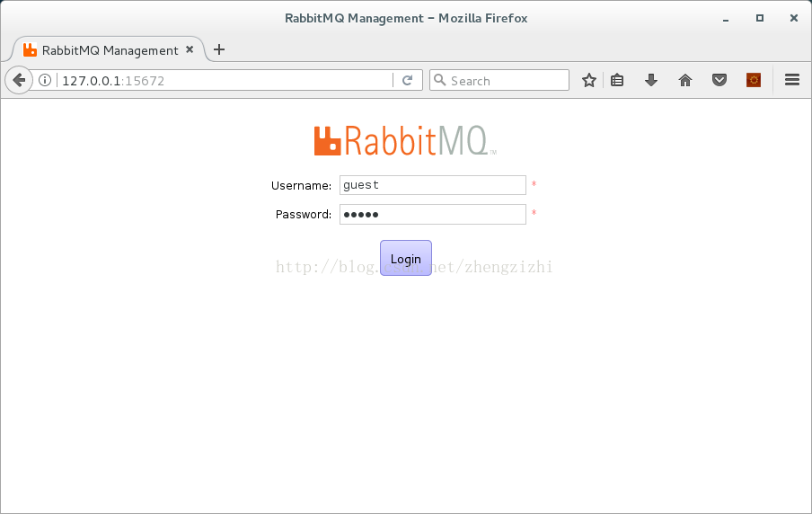
Task: Open a new tab with plus button
Action: [x=219, y=49]
